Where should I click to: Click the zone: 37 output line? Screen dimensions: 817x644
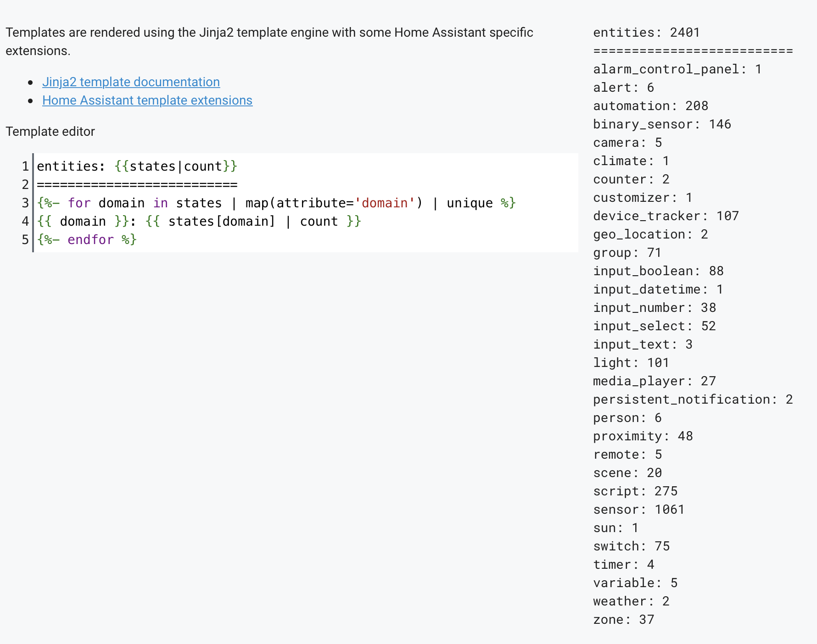pyautogui.click(x=624, y=619)
